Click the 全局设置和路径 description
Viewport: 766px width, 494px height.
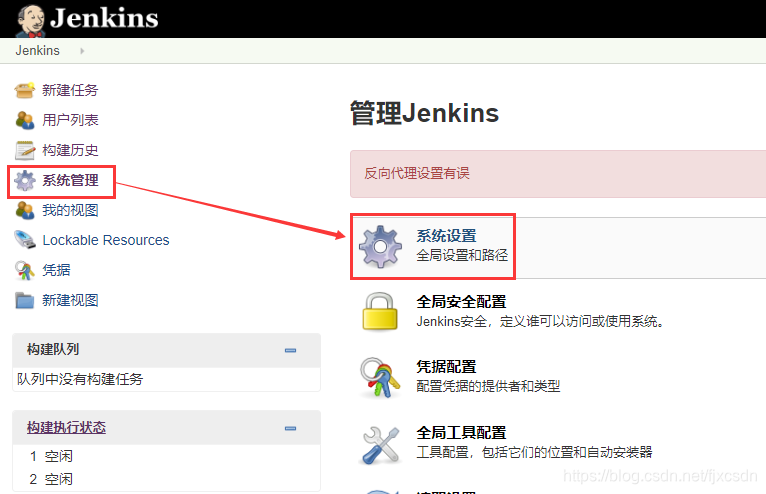tap(462, 256)
